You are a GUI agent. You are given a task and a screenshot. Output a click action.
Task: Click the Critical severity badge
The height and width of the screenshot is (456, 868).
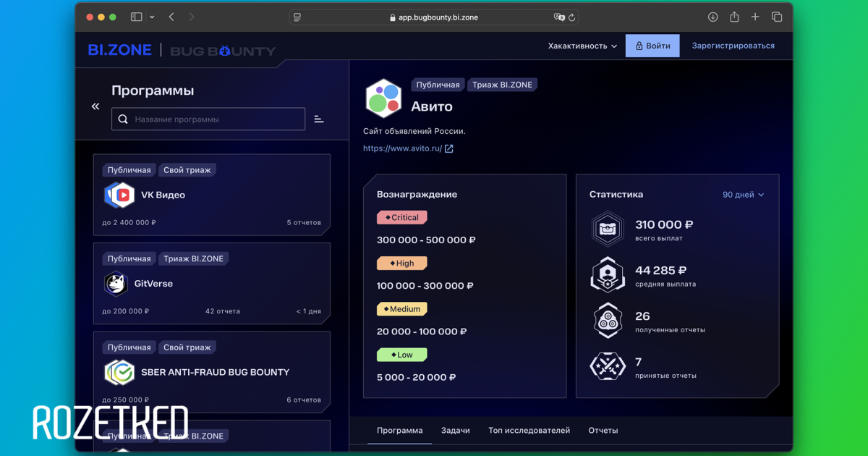click(402, 217)
